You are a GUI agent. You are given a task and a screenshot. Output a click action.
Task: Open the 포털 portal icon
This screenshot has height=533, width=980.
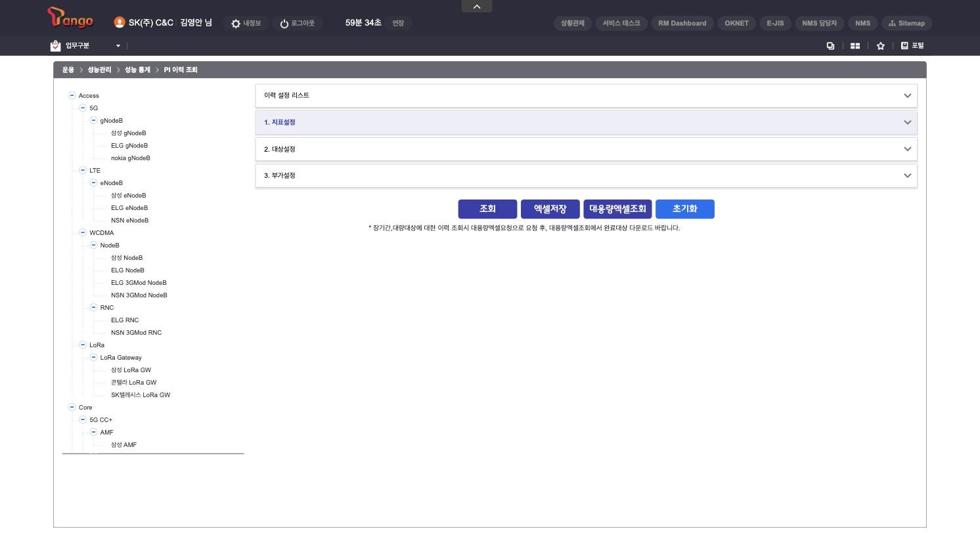[x=912, y=45]
